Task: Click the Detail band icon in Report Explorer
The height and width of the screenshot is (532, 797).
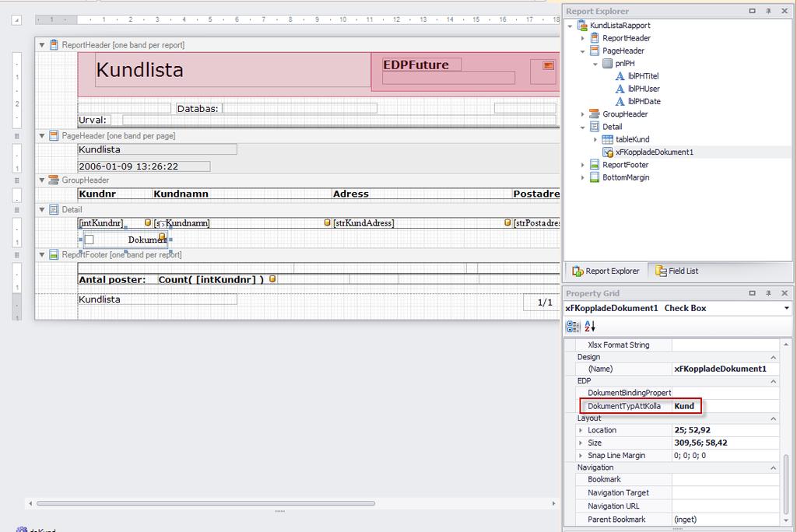Action: pos(594,127)
